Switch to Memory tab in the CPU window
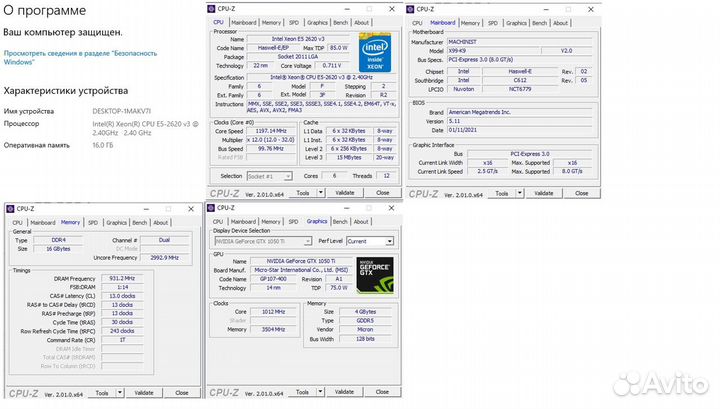The height and width of the screenshot is (409, 720). coord(271,22)
